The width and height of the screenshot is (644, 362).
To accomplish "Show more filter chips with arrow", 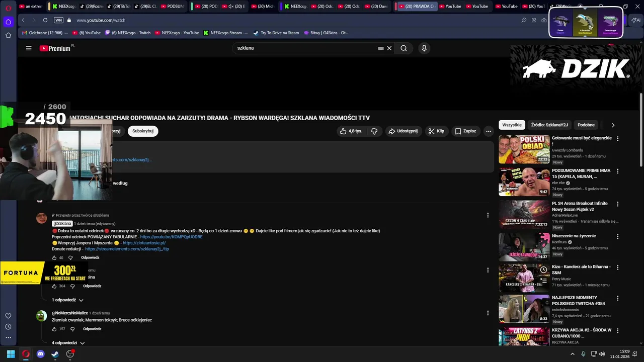I will [x=613, y=125].
